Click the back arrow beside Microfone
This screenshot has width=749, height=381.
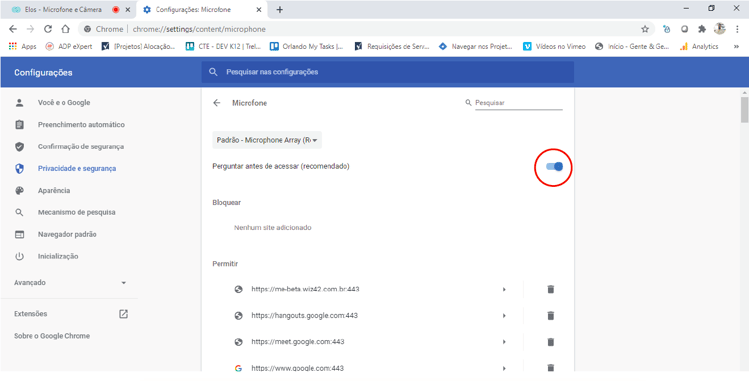click(217, 103)
